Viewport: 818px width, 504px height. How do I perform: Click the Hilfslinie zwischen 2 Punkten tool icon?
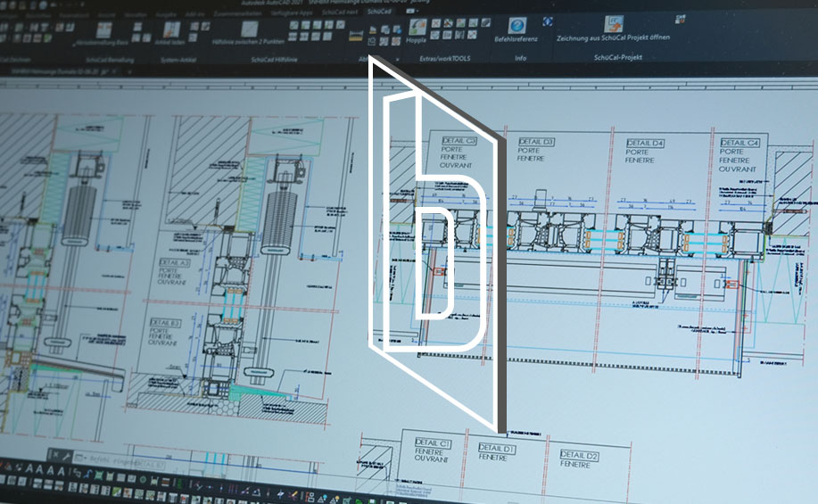(249, 29)
